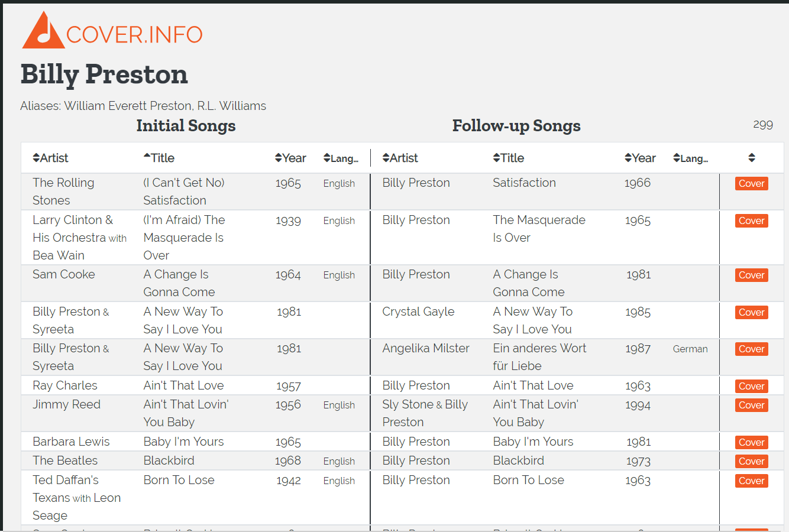Screen dimensions: 789x532
Task: Open the Ain't That Love initial title
Action: click(183, 385)
